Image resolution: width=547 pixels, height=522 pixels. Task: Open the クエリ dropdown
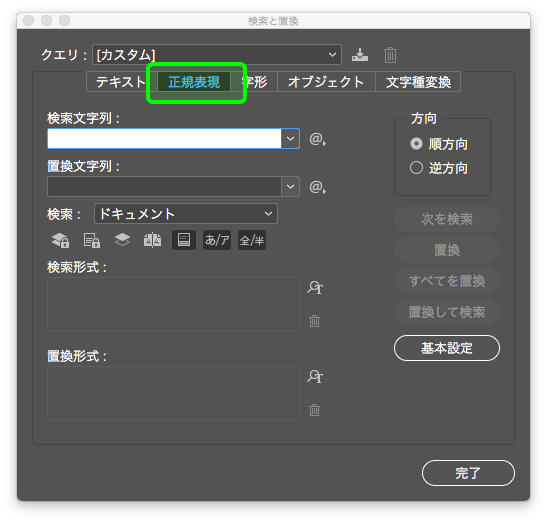[217, 55]
